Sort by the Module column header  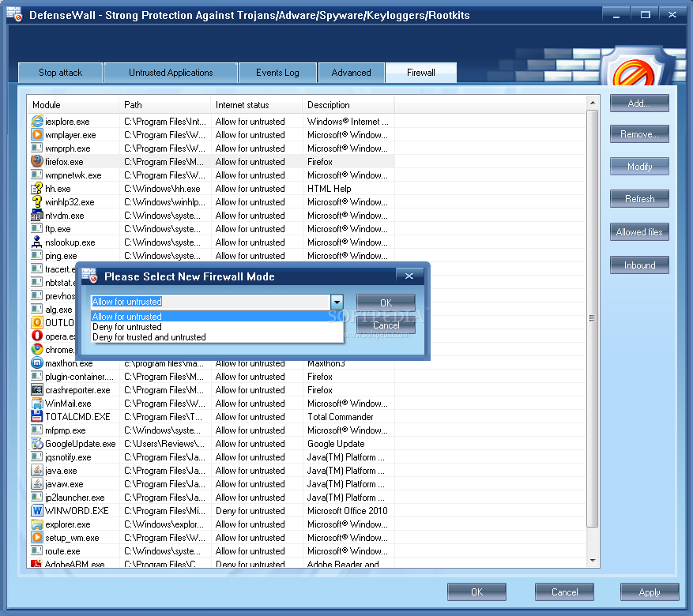click(x=73, y=105)
